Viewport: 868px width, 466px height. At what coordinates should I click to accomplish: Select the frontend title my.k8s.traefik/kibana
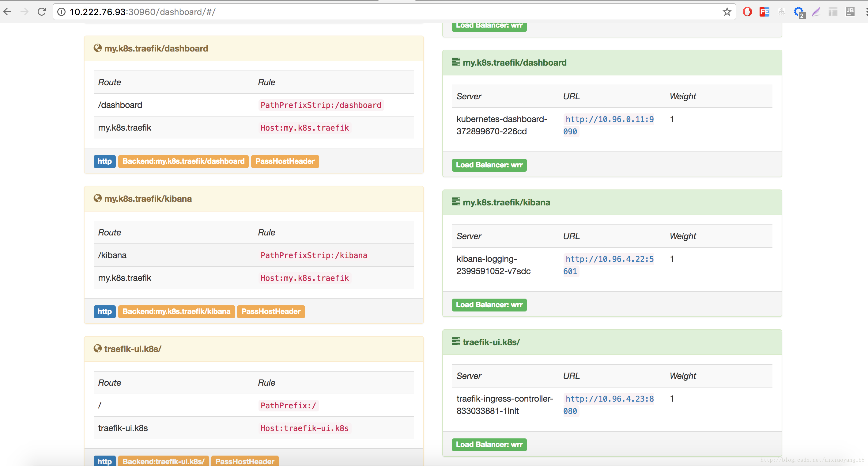pos(148,198)
